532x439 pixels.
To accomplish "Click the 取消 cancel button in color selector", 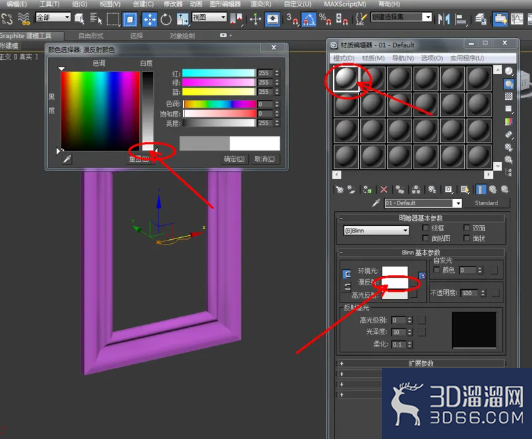I will pyautogui.click(x=265, y=158).
